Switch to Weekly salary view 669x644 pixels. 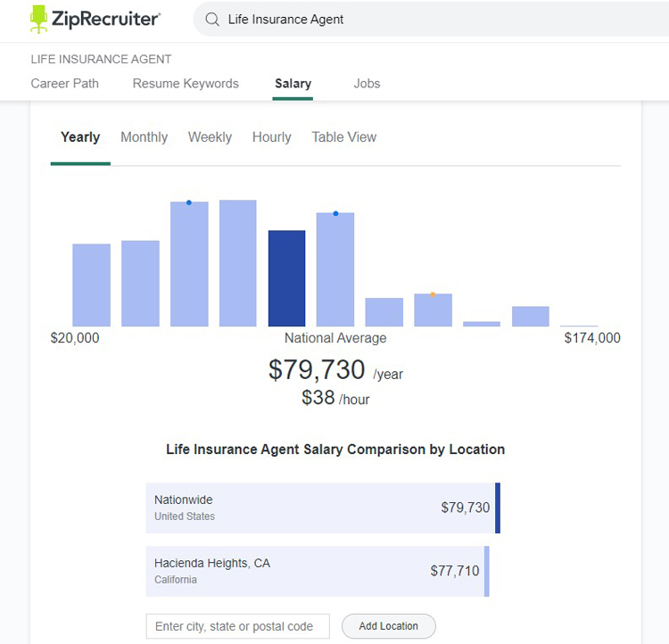point(210,137)
